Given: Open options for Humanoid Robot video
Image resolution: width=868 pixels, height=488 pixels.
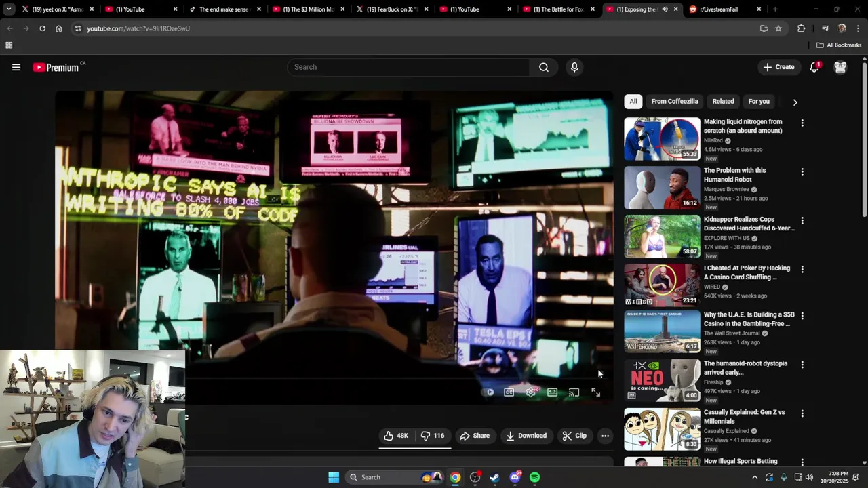Looking at the screenshot, I should coord(802,172).
